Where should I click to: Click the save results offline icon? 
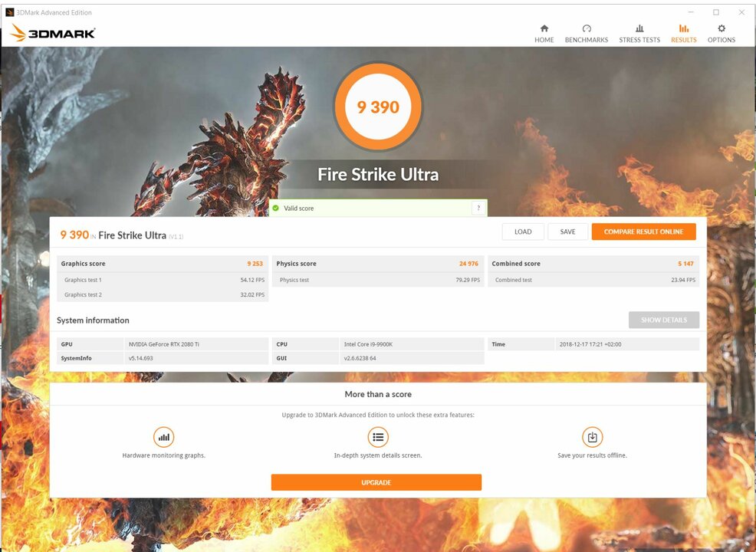click(592, 437)
